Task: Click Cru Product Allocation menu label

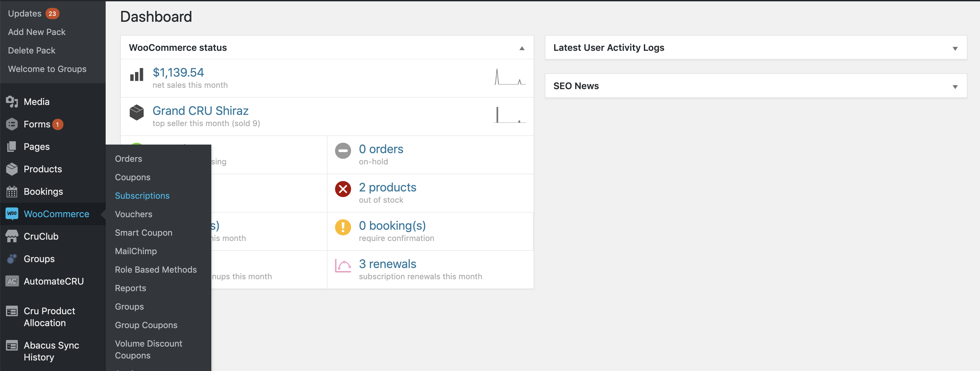Action: point(50,317)
